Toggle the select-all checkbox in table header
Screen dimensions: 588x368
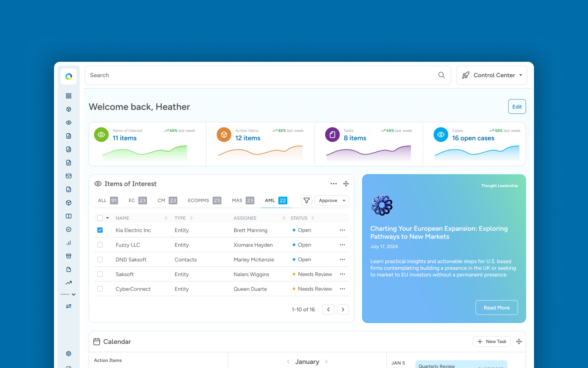tap(100, 218)
